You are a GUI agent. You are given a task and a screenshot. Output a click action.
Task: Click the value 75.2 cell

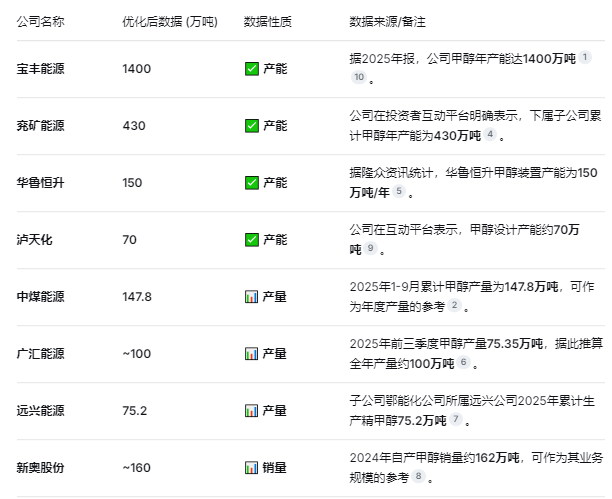pos(135,411)
